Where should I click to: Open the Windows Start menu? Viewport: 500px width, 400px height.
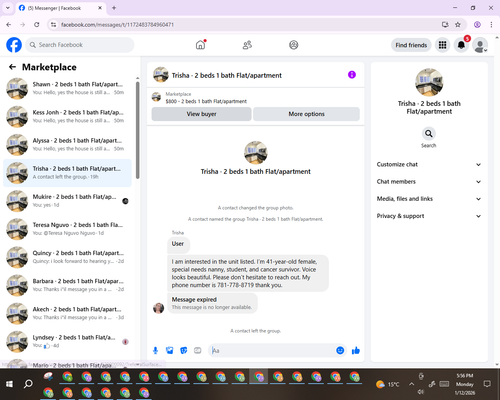coord(9,384)
